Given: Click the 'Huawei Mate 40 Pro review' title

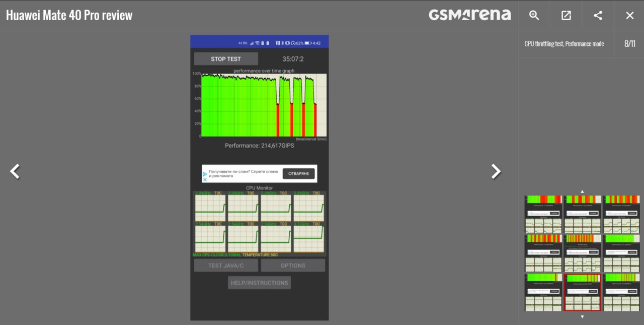Looking at the screenshot, I should [69, 15].
